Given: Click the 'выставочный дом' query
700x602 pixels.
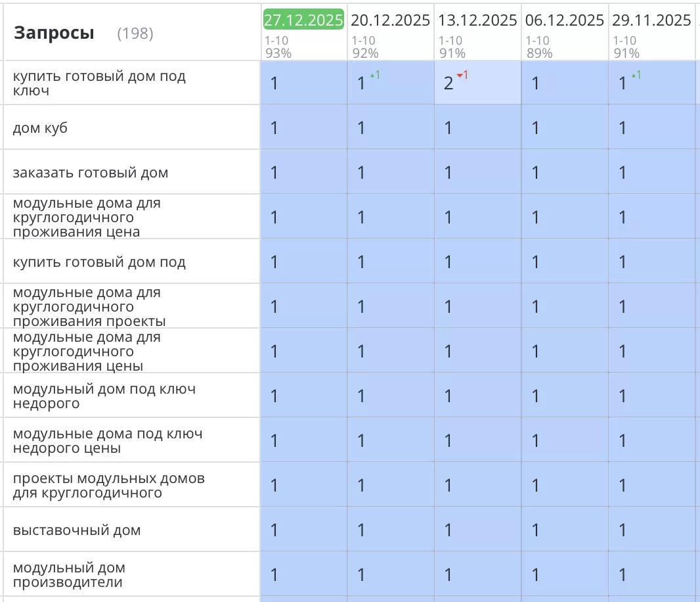Looking at the screenshot, I should click(x=77, y=530).
